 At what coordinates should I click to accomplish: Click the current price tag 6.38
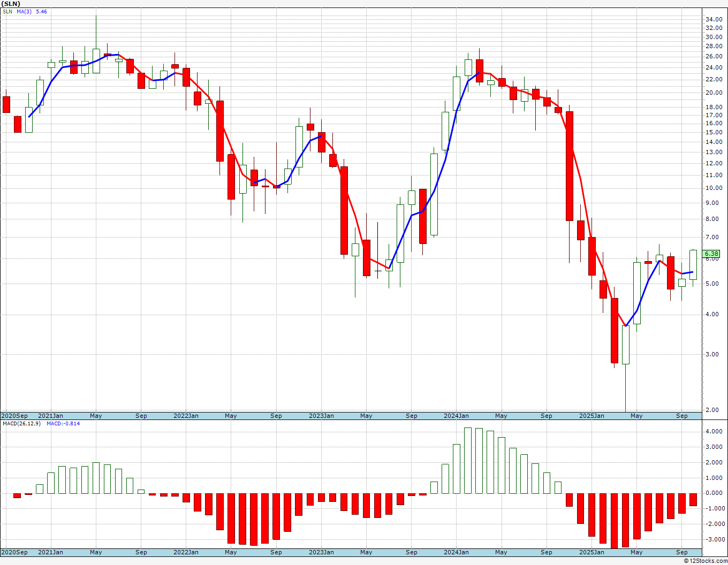click(x=711, y=254)
